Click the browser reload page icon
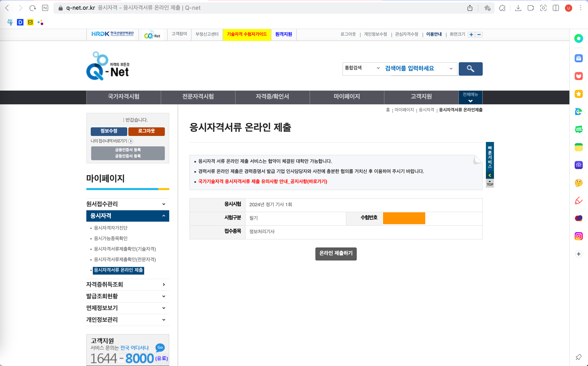Viewport: 588px width, 366px height. [x=32, y=8]
